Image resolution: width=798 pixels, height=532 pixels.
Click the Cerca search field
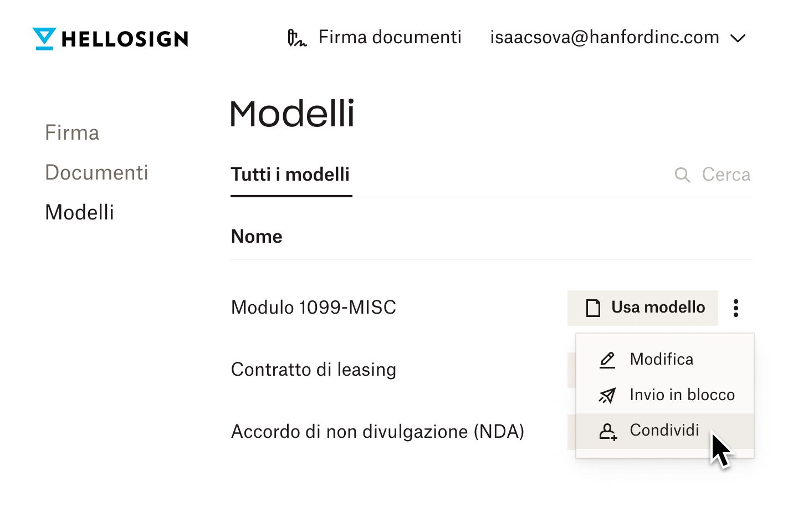point(725,175)
